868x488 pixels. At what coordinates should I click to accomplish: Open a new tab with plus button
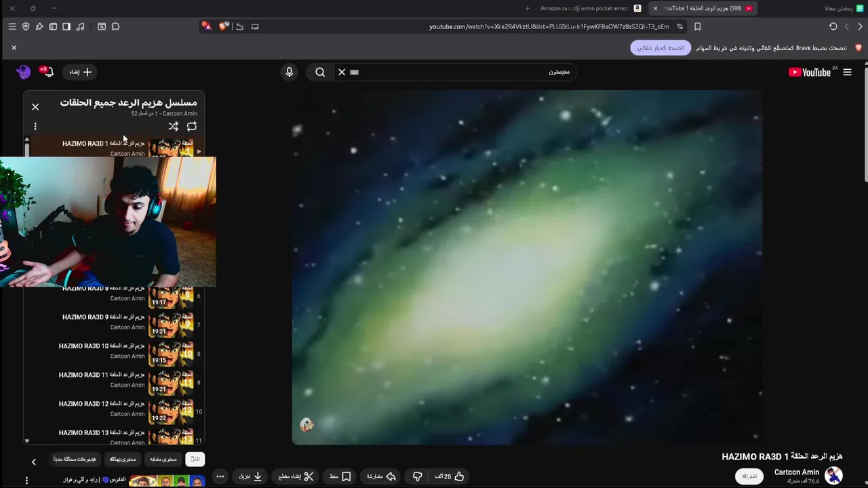click(528, 8)
